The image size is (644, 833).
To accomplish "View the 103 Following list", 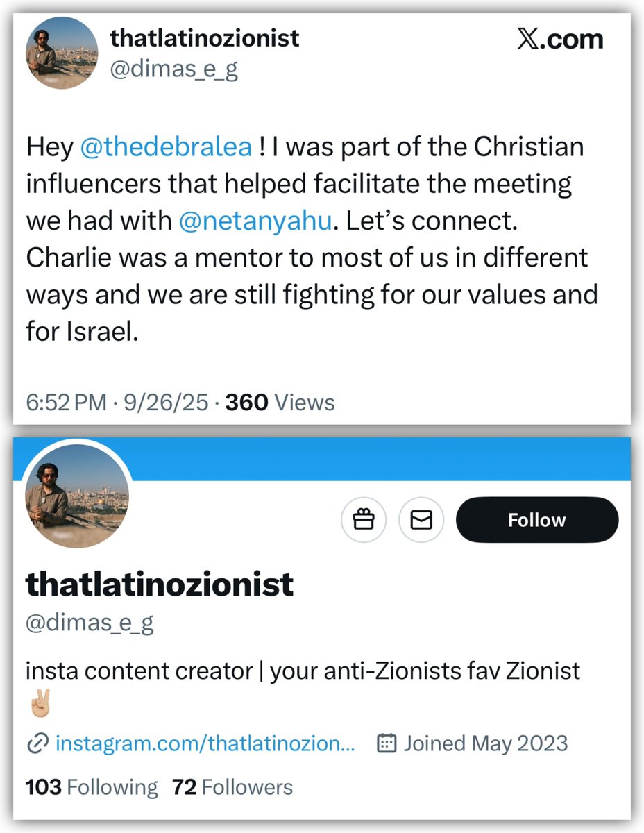I will [x=92, y=787].
